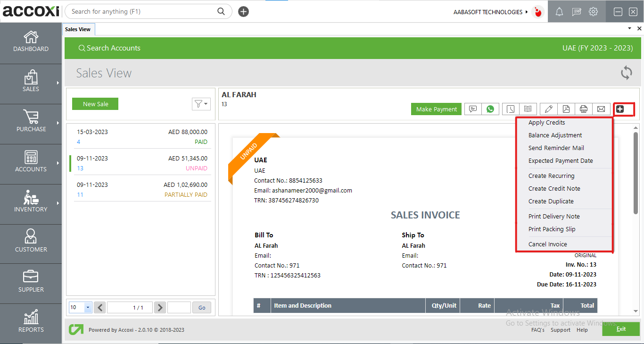
Task: Edit the invoice using the pencil icon
Action: pos(548,109)
